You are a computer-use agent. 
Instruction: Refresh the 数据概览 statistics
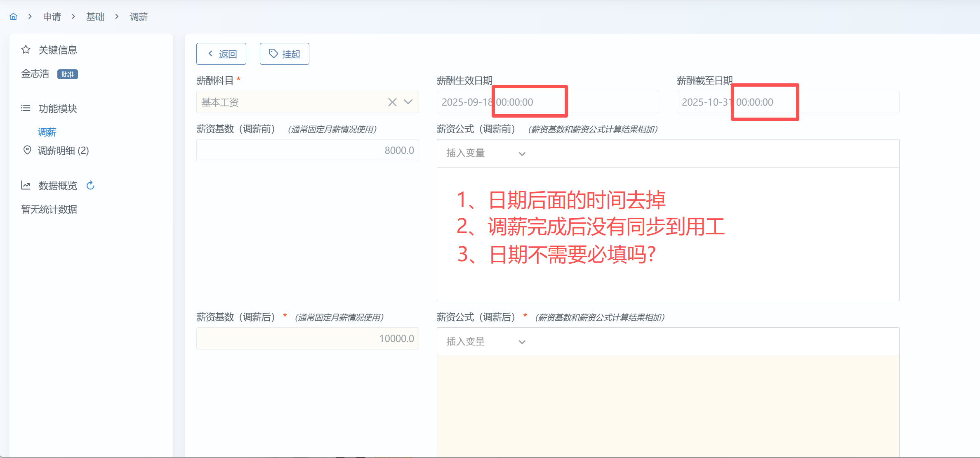(90, 186)
